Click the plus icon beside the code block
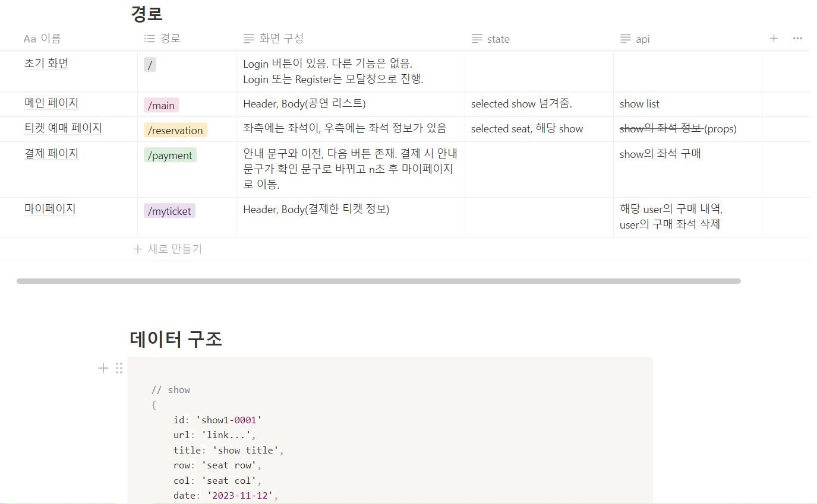Viewport: 817px width, 504px height. (103, 368)
